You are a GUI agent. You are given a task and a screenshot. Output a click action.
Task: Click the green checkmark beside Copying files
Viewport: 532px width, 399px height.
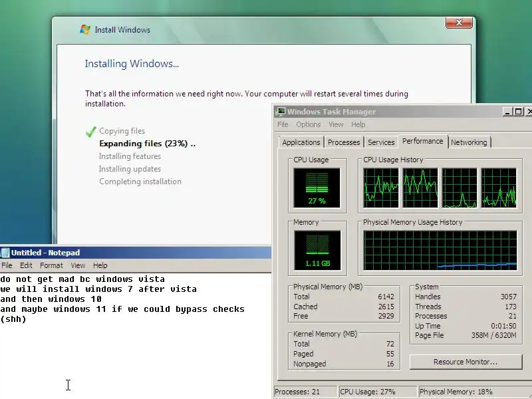click(x=90, y=132)
